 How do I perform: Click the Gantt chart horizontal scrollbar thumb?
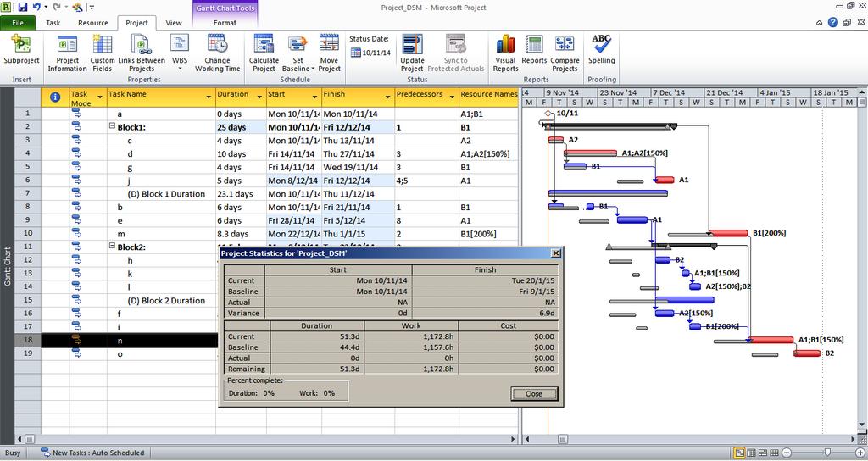click(x=563, y=440)
